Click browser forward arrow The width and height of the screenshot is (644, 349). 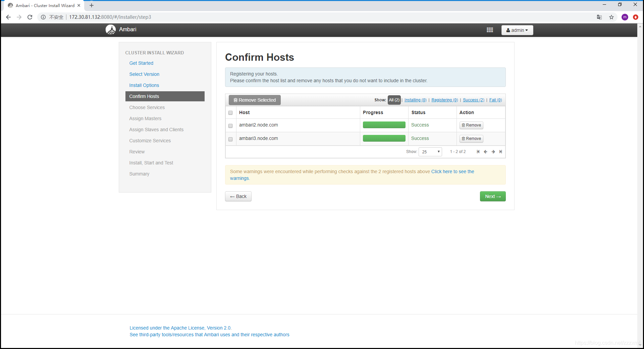click(19, 17)
